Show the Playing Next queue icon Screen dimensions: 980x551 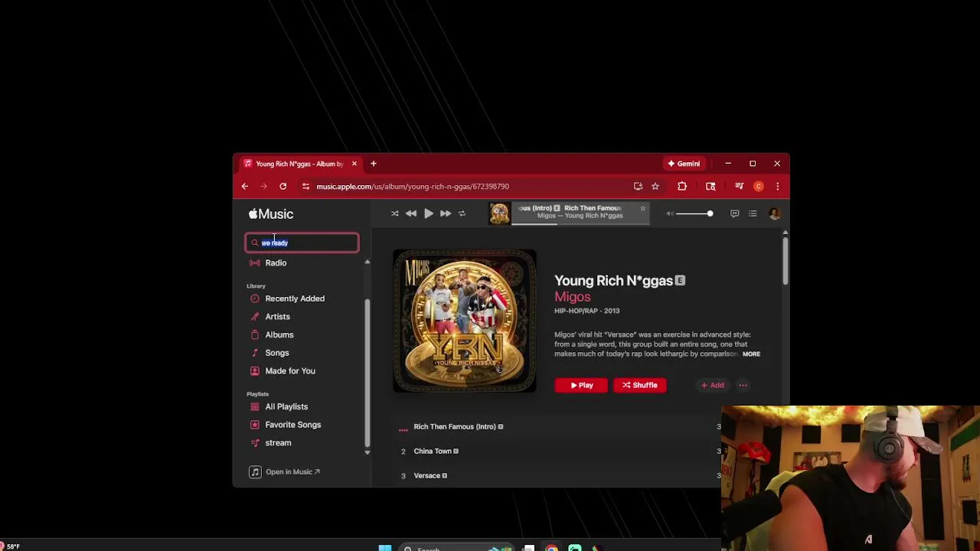(x=753, y=214)
